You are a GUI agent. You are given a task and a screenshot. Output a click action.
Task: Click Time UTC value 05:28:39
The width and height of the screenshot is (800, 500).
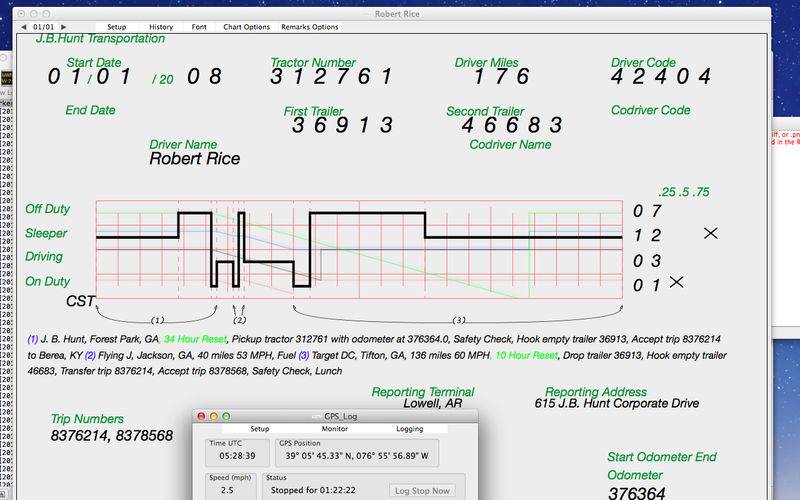click(237, 456)
